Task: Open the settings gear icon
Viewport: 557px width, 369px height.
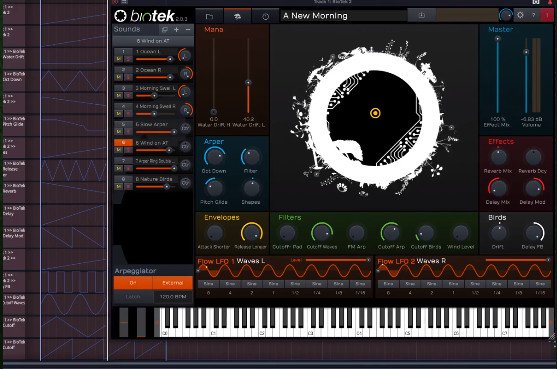Action: click(x=520, y=15)
